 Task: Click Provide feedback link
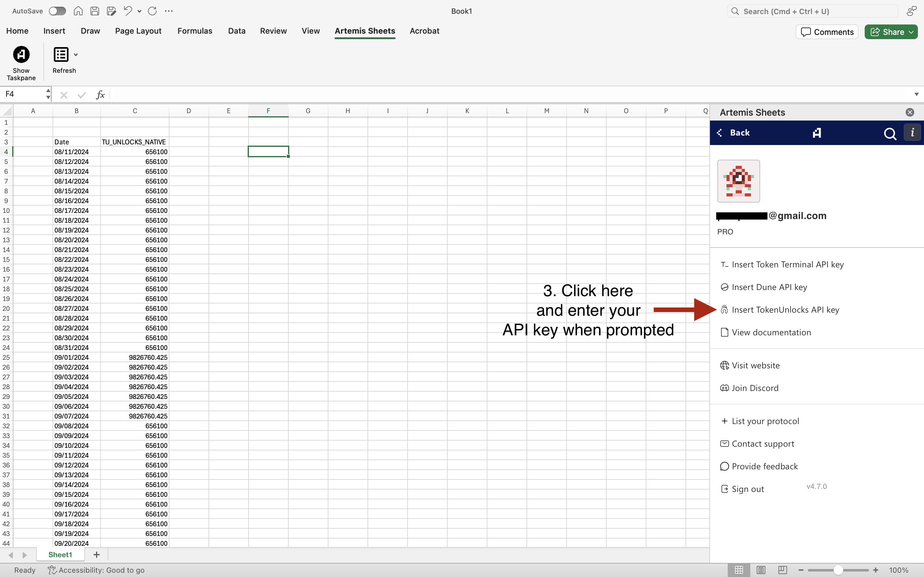tap(759, 466)
